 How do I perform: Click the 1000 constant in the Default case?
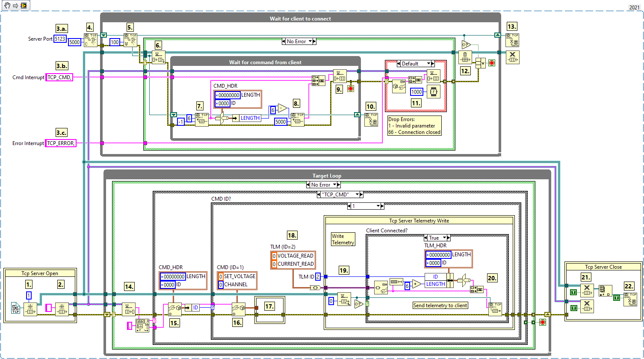click(x=416, y=92)
